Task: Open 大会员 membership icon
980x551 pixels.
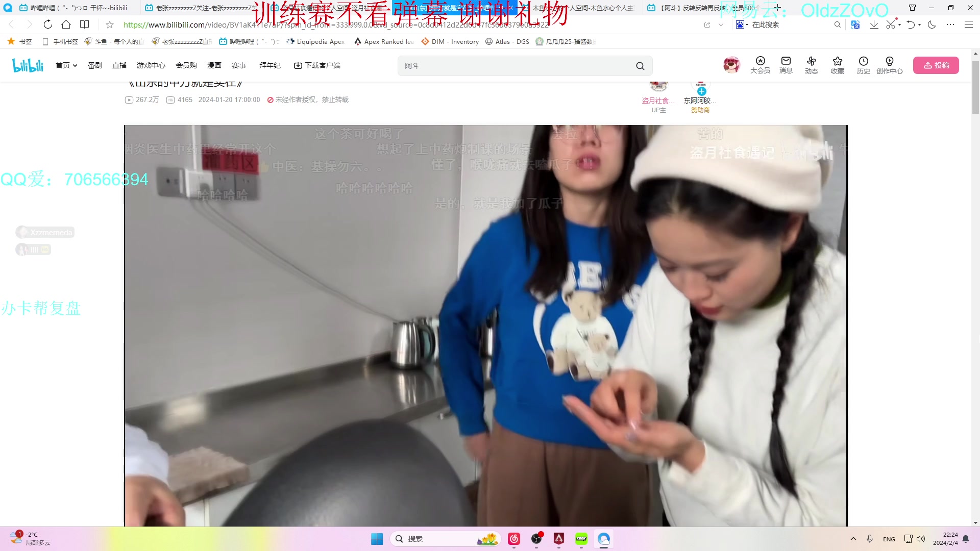Action: (x=760, y=65)
